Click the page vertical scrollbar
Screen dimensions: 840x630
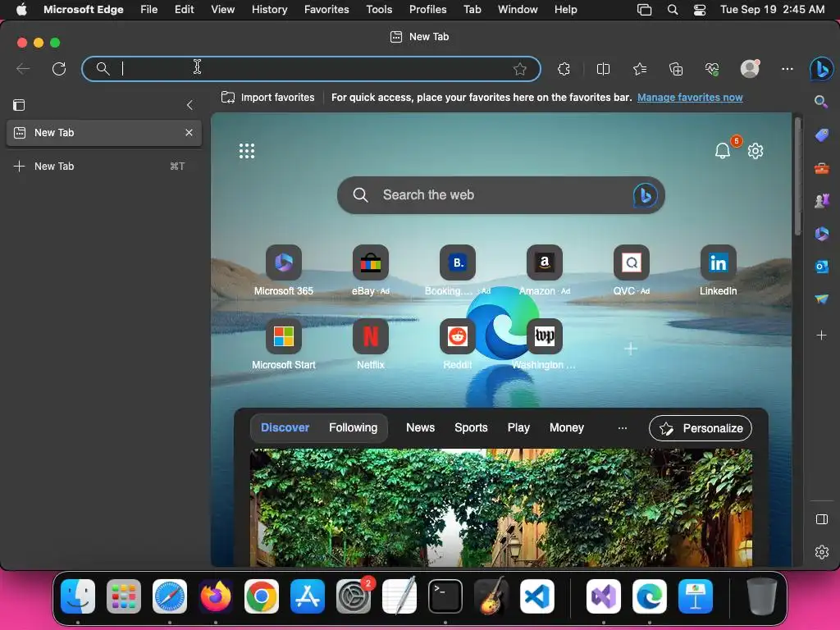[797, 177]
